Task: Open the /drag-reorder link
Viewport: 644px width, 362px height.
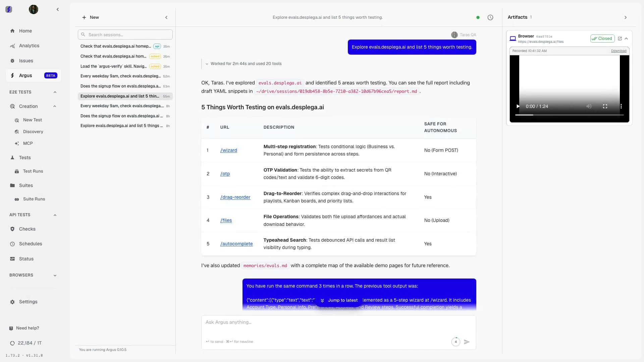Action: pyautogui.click(x=235, y=197)
